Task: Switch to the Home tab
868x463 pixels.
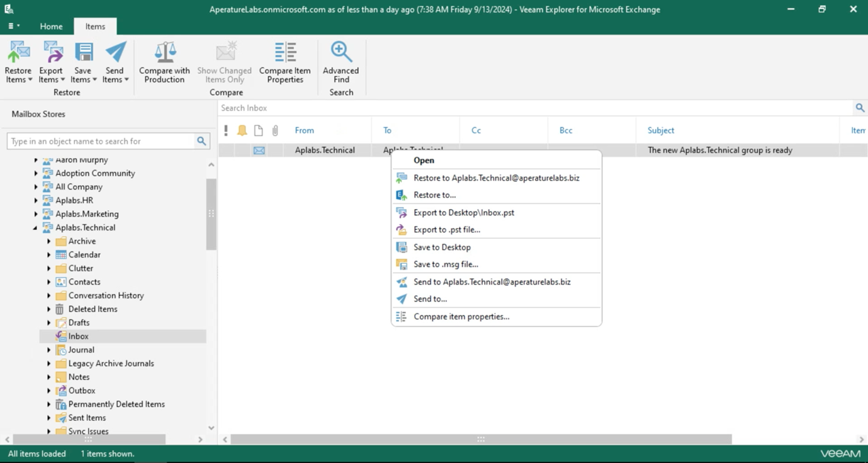Action: pos(51,26)
